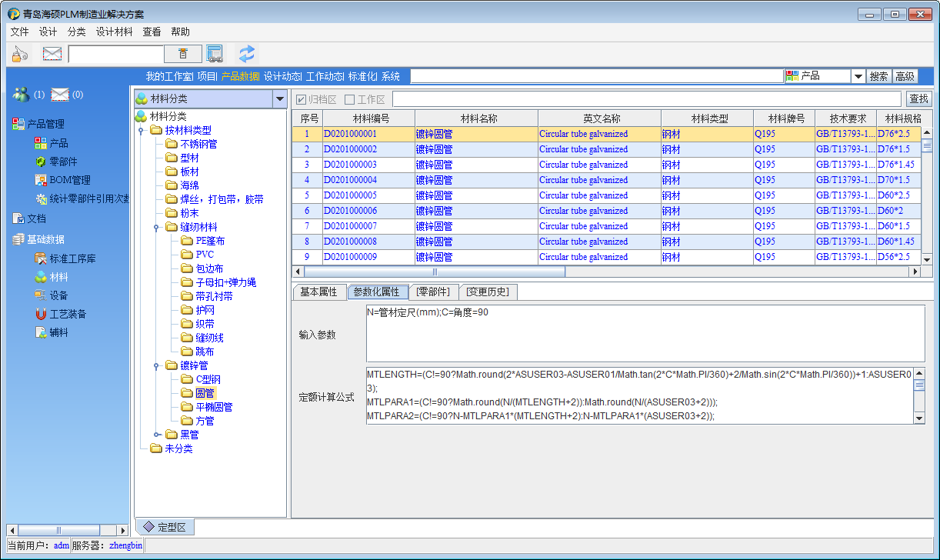This screenshot has width=940, height=560.
Task: Toggle the 归档区 checkbox
Action: pos(302,99)
